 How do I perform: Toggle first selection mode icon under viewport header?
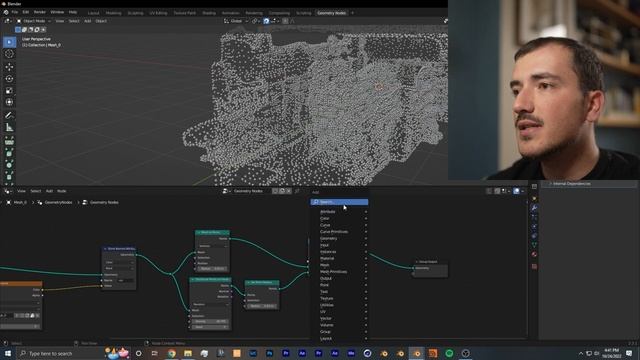point(18,29)
